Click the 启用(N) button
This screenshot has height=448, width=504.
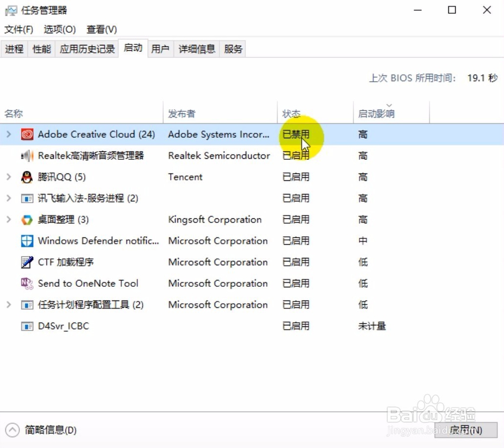[x=466, y=430]
